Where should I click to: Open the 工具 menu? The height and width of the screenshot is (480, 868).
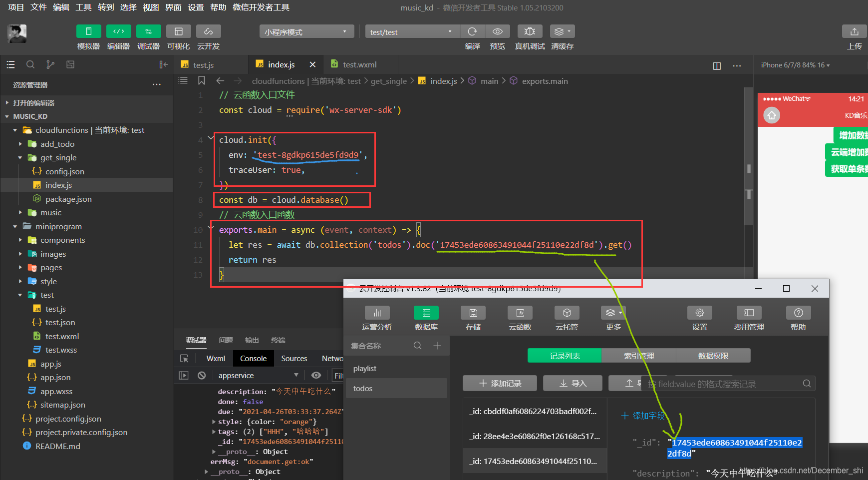(83, 7)
